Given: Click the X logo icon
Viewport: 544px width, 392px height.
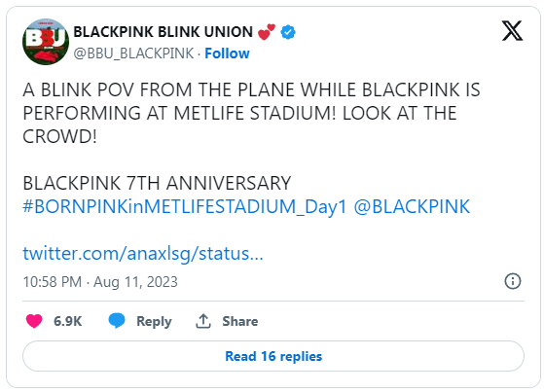Looking at the screenshot, I should 512,31.
